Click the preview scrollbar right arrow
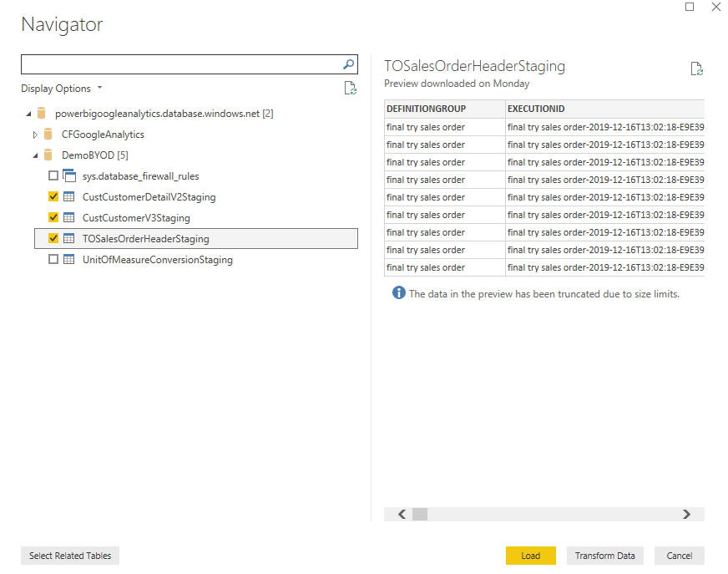 [x=686, y=514]
